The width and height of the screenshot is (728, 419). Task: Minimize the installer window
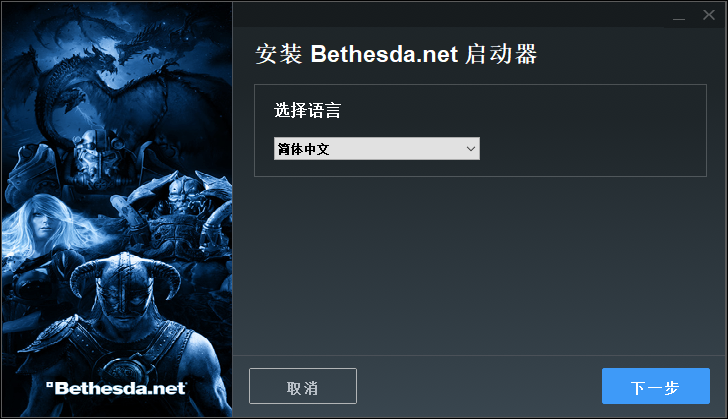tap(679, 16)
